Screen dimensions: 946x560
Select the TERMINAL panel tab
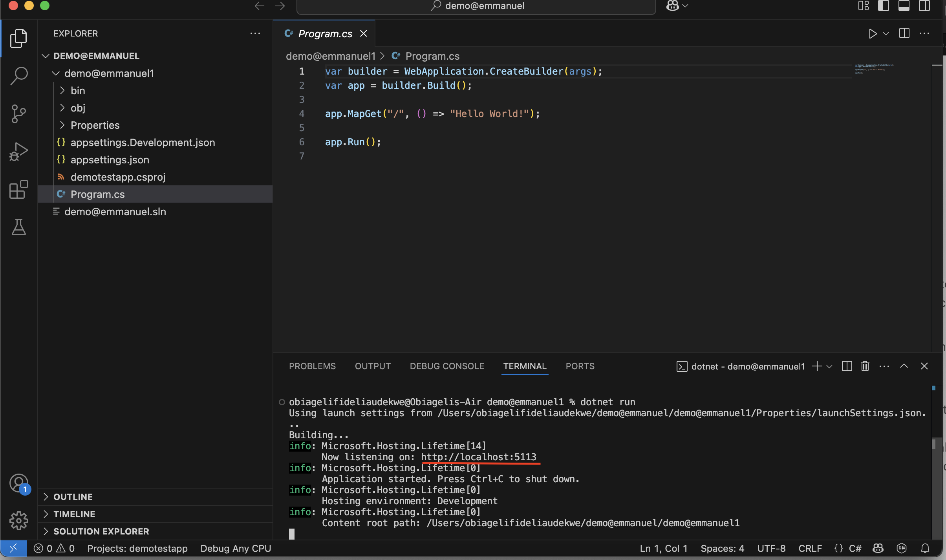pos(525,366)
